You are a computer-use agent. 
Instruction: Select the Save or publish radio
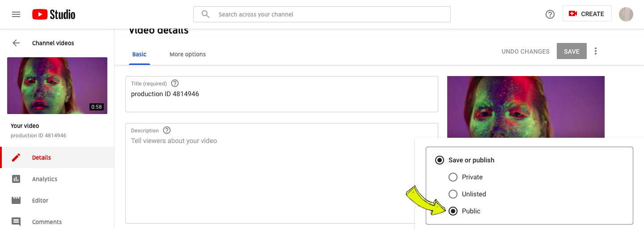click(440, 160)
